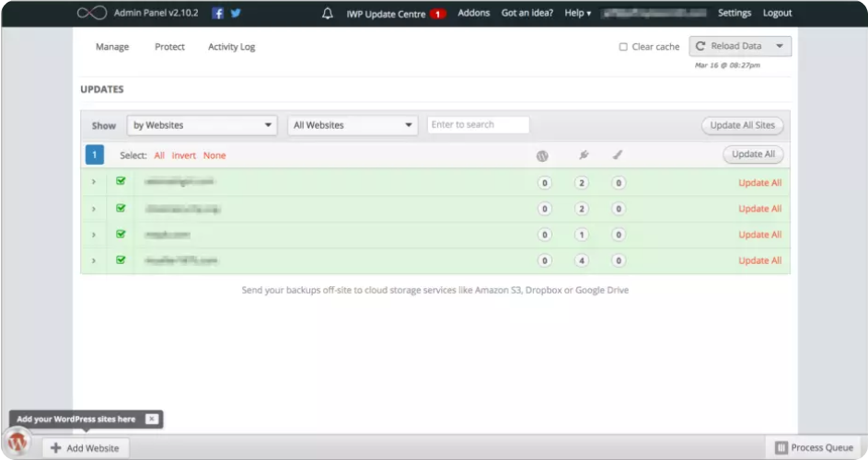
Task: Click Update All link in the third row
Action: tap(760, 235)
